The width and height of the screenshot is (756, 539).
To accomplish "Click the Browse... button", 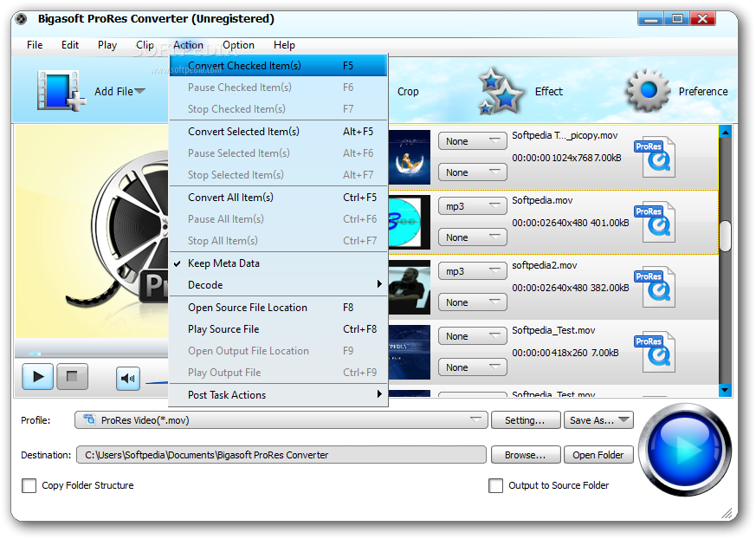I will pos(526,455).
